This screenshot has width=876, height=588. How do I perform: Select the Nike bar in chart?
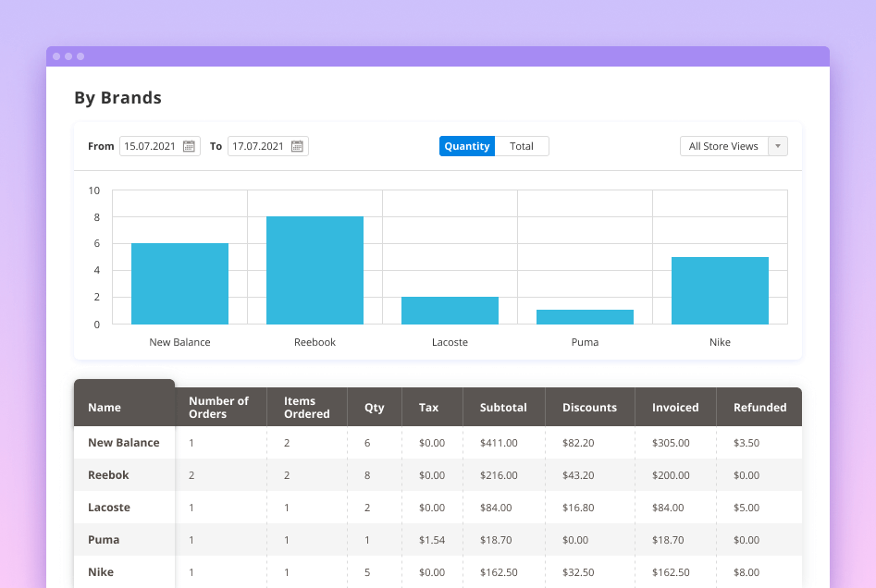[720, 290]
